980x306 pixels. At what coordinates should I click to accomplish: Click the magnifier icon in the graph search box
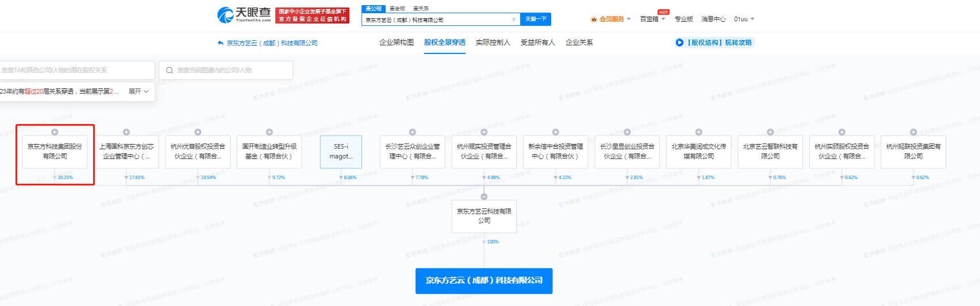click(x=170, y=71)
